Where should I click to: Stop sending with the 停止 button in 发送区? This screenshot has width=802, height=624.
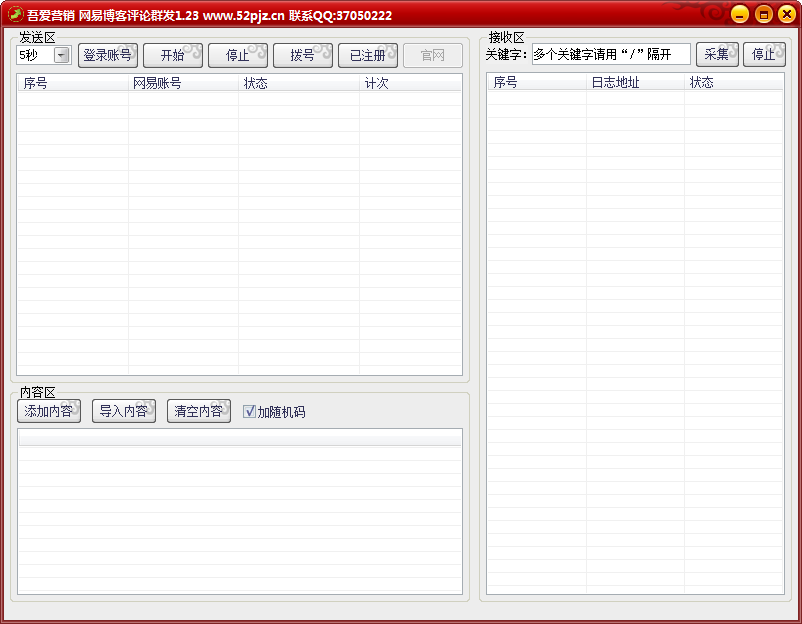(x=237, y=55)
